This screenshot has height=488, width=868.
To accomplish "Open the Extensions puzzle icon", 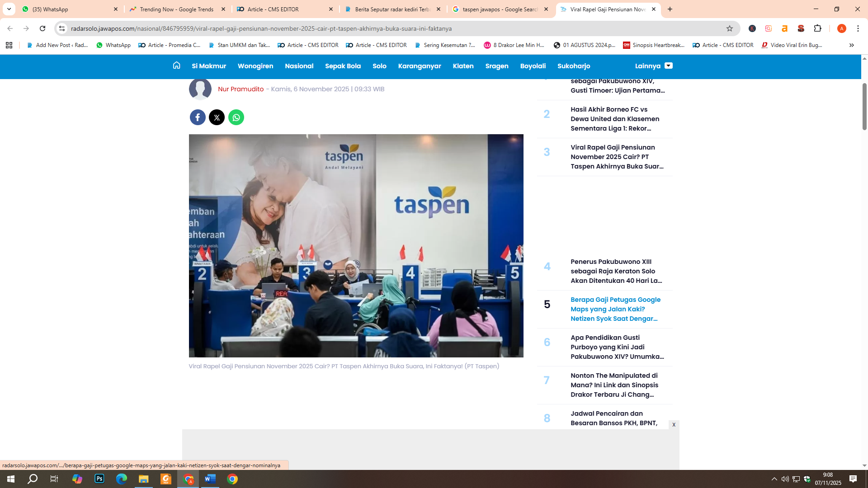I will 817,28.
